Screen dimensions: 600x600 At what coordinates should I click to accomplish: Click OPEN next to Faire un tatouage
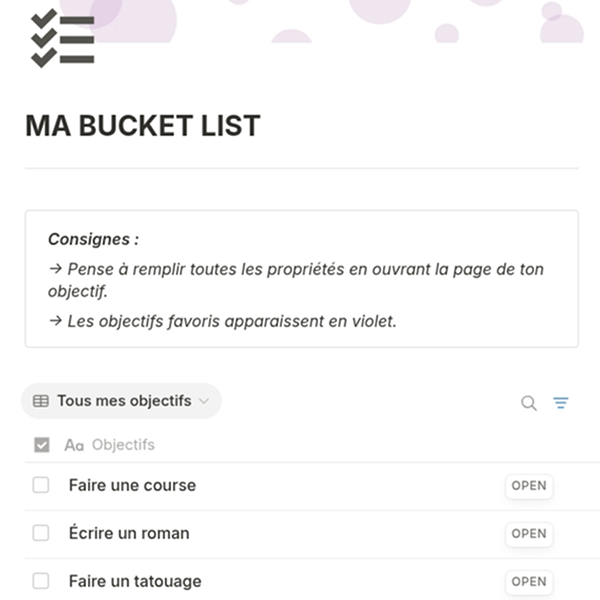click(529, 581)
